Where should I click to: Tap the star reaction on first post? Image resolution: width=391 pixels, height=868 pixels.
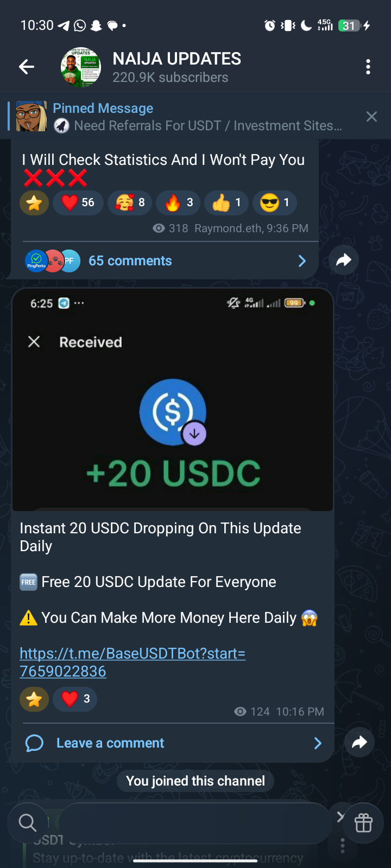click(x=34, y=203)
